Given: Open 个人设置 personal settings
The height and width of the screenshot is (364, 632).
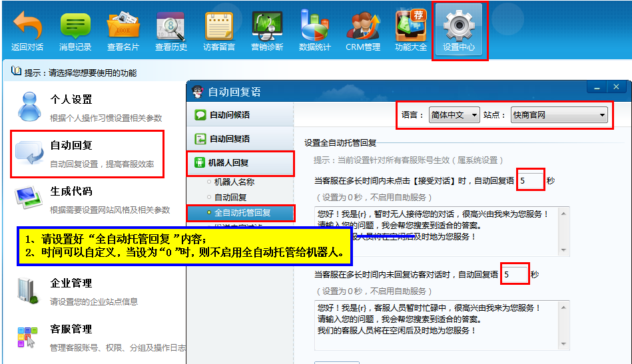Looking at the screenshot, I should 71,100.
